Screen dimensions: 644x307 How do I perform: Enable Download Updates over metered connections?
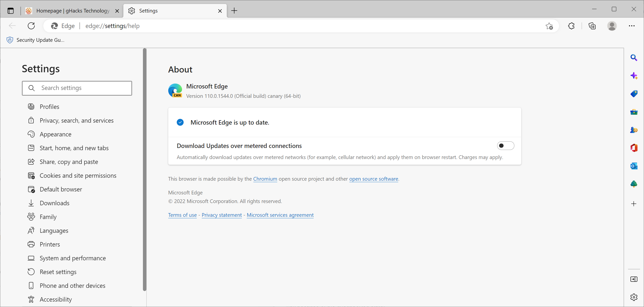(x=506, y=146)
